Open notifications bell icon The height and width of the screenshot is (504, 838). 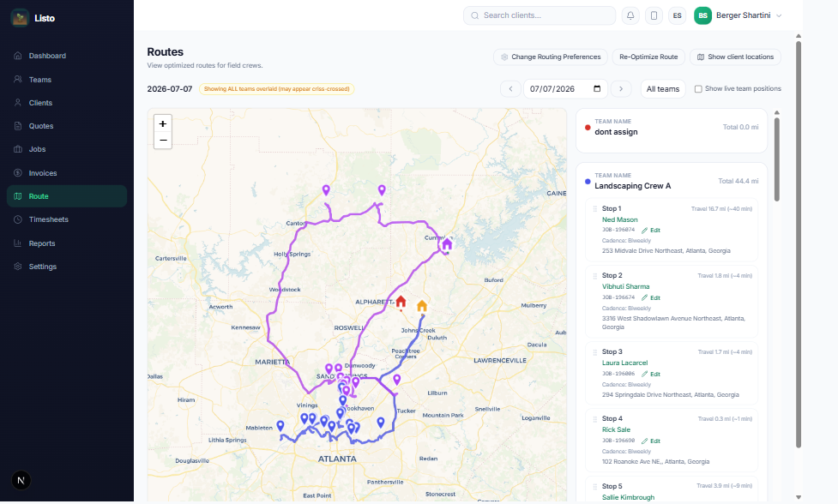point(630,15)
